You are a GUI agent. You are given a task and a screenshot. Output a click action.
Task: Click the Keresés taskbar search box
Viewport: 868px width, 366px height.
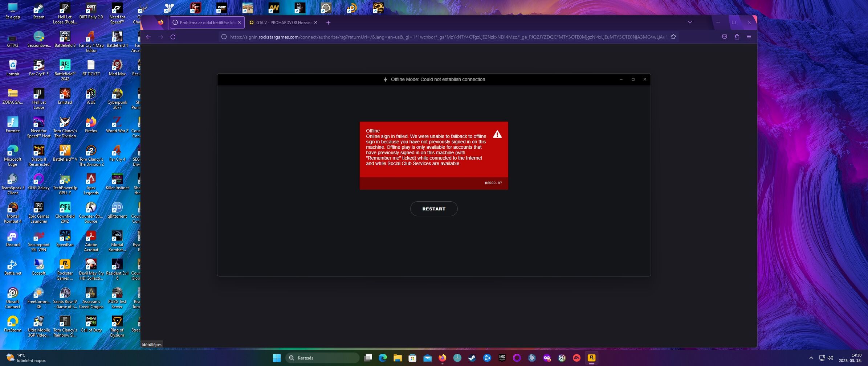click(x=322, y=358)
